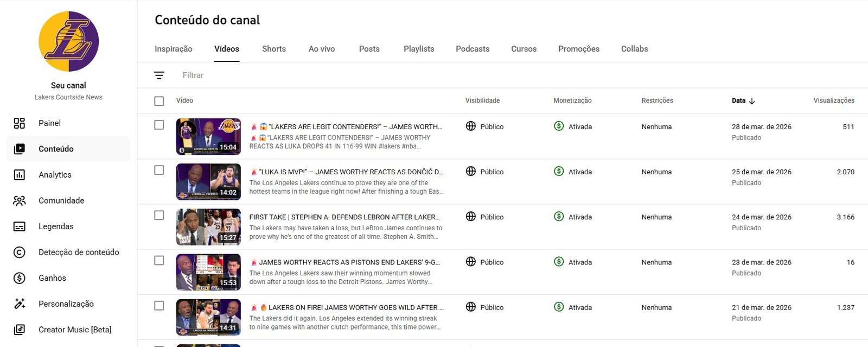The image size is (868, 347).
Task: Click the Detecção de conteúdo copyright icon
Action: [19, 253]
